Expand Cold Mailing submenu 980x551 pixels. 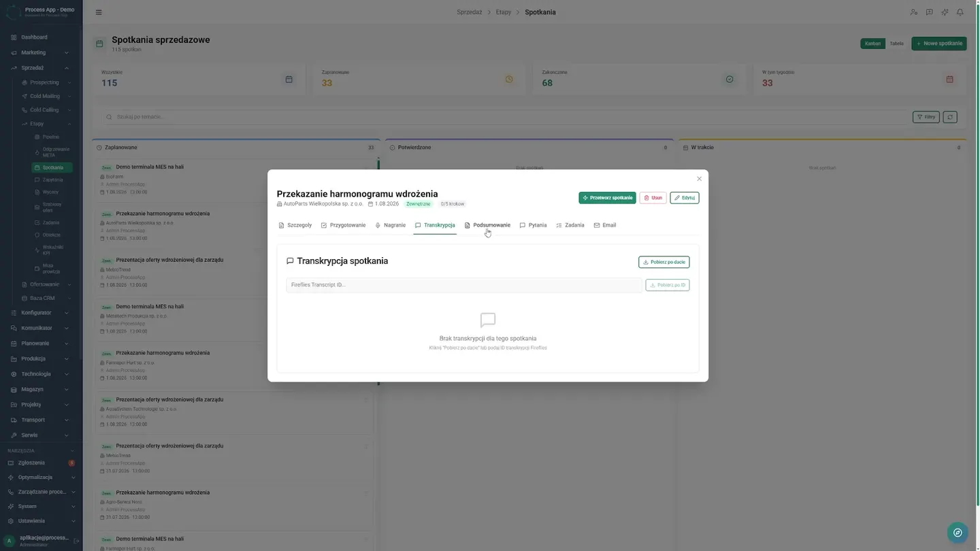(46, 96)
